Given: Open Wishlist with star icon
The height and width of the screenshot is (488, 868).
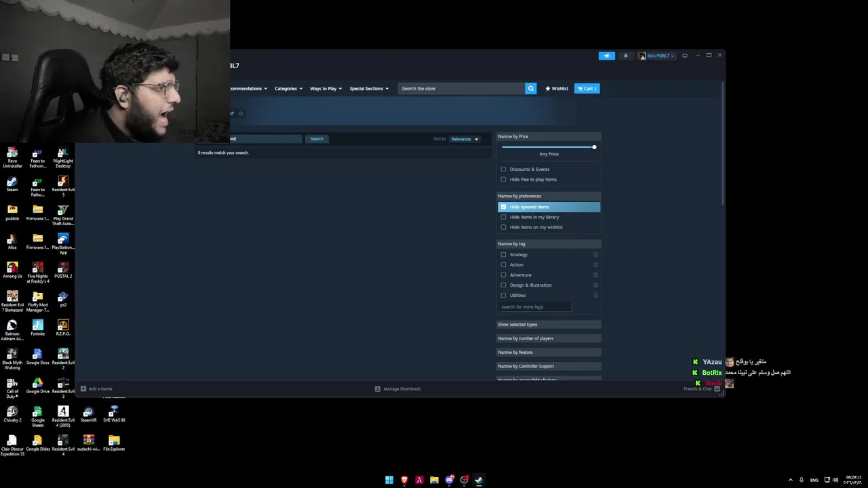Looking at the screenshot, I should click(x=557, y=89).
